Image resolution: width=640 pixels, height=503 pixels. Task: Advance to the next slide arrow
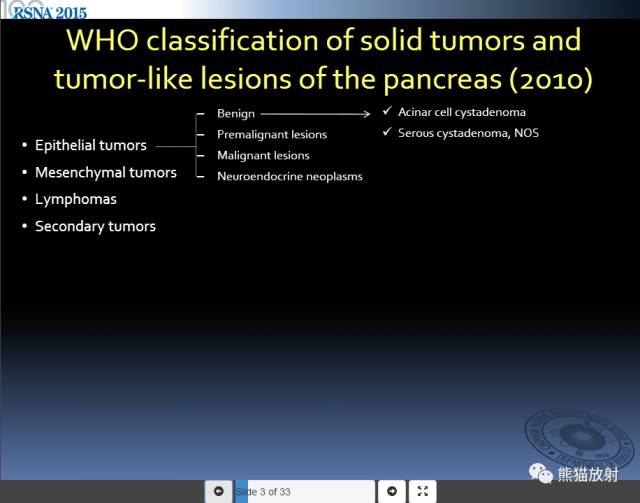(x=392, y=491)
